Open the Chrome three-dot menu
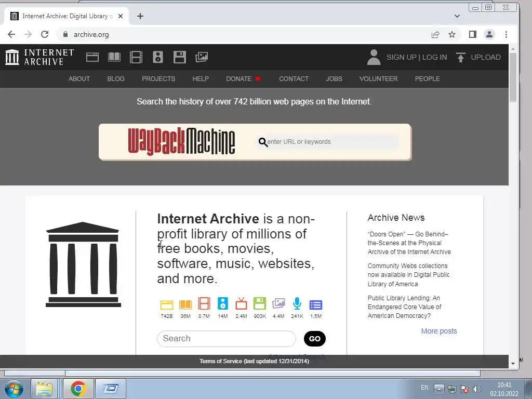The image size is (532, 399). pos(506,34)
